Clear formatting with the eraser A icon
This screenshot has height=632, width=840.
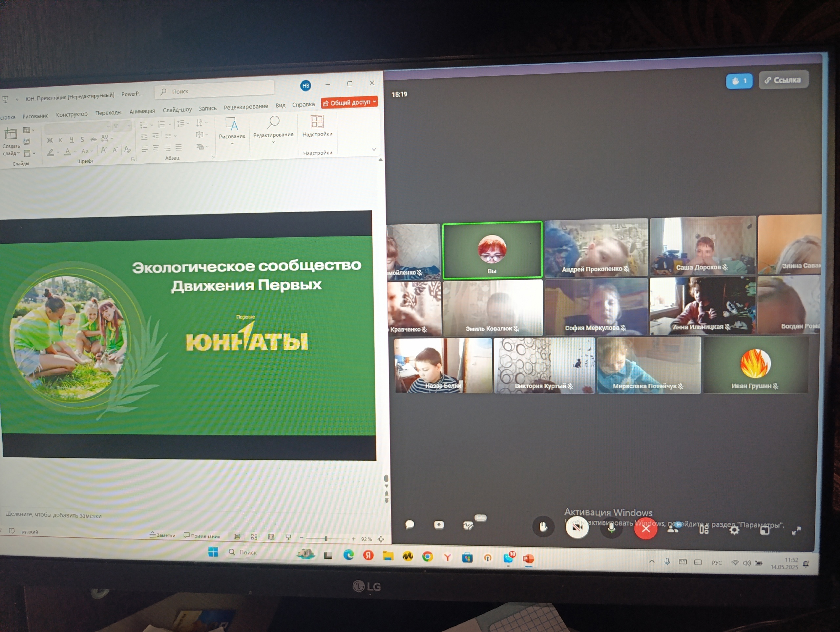(x=127, y=150)
